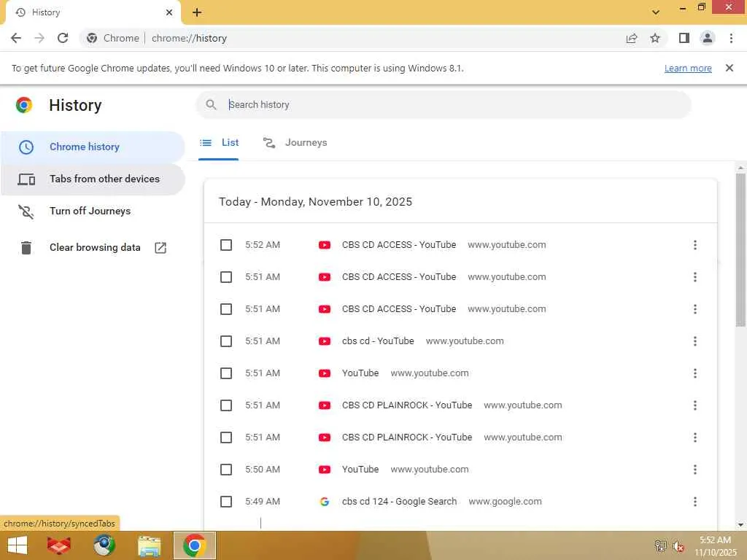Open the profile avatar menu
This screenshot has width=747, height=560.
(708, 38)
